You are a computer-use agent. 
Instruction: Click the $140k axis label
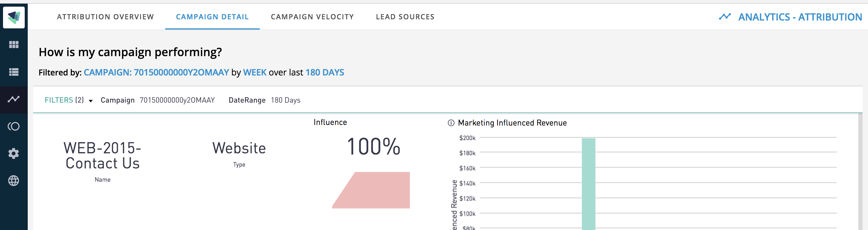(x=467, y=184)
